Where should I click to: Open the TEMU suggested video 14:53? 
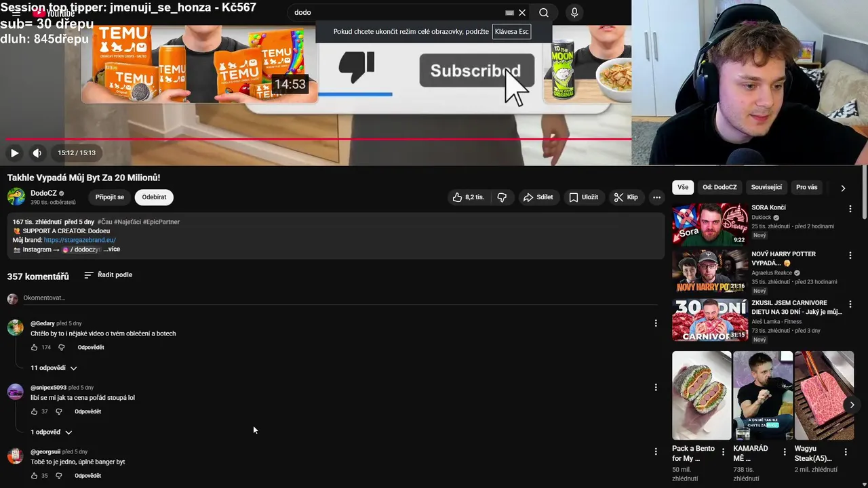(199, 64)
